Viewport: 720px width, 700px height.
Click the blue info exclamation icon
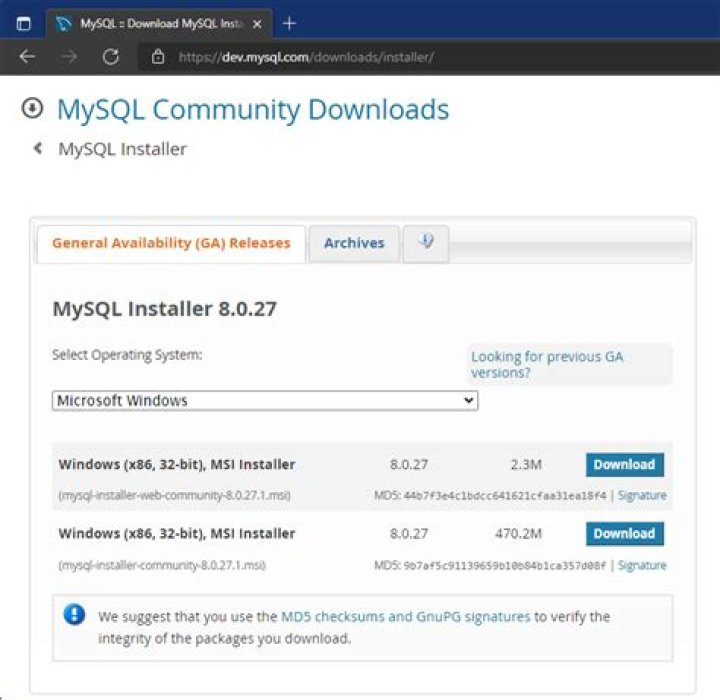[x=74, y=615]
